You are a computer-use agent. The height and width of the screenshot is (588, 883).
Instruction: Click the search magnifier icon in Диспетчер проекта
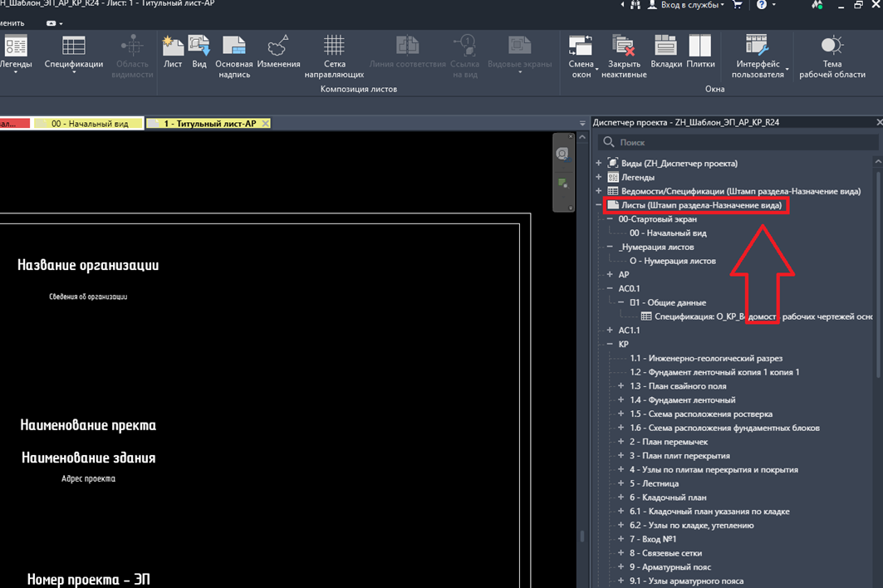click(608, 142)
